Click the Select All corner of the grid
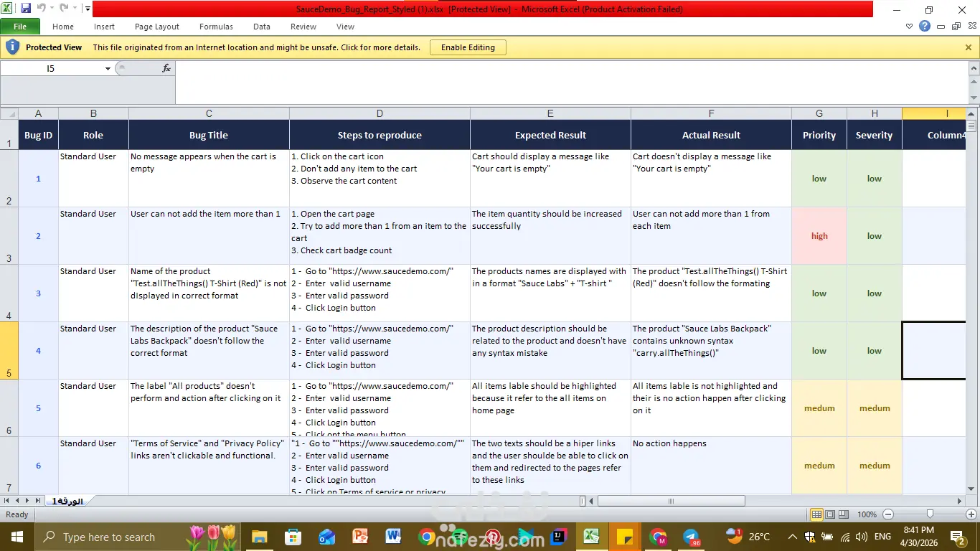The width and height of the screenshot is (980, 551). (x=9, y=113)
